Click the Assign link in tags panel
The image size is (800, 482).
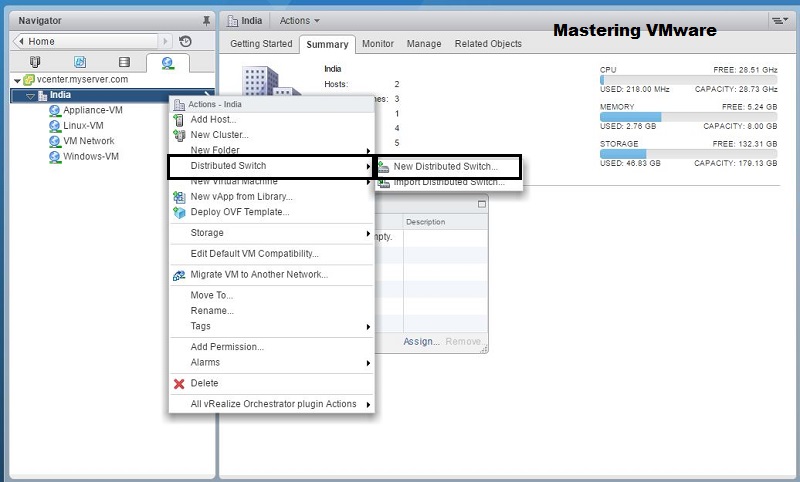(421, 342)
